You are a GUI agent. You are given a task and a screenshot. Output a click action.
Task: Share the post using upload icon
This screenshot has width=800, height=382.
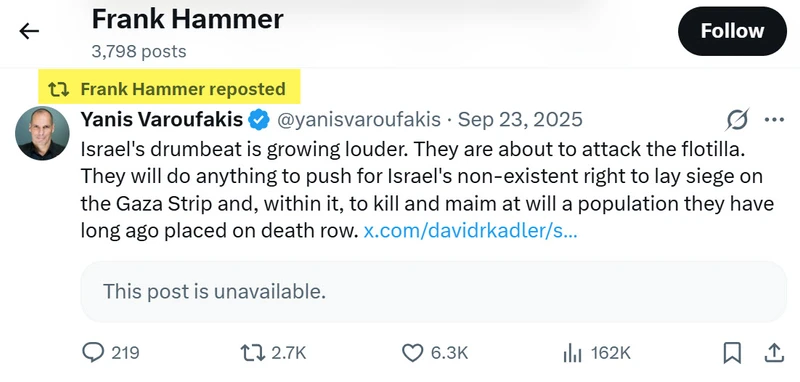773,352
